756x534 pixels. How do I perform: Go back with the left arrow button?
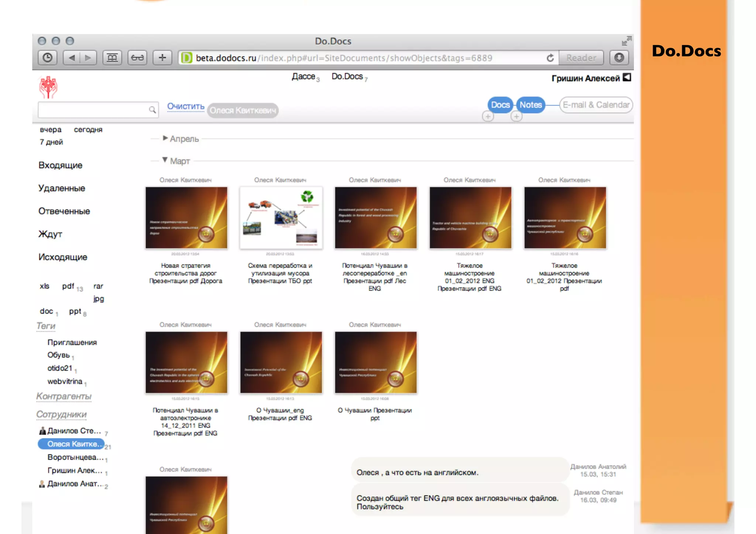72,58
